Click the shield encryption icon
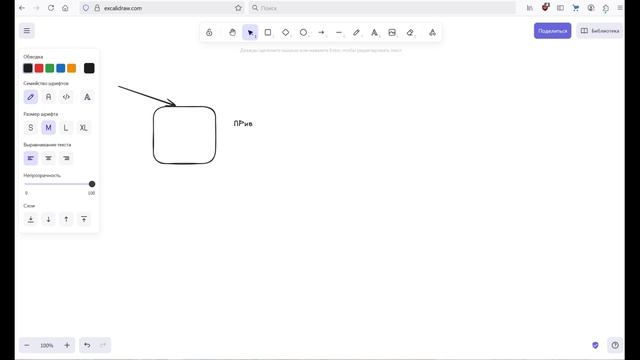The height and width of the screenshot is (360, 640). pyautogui.click(x=595, y=345)
